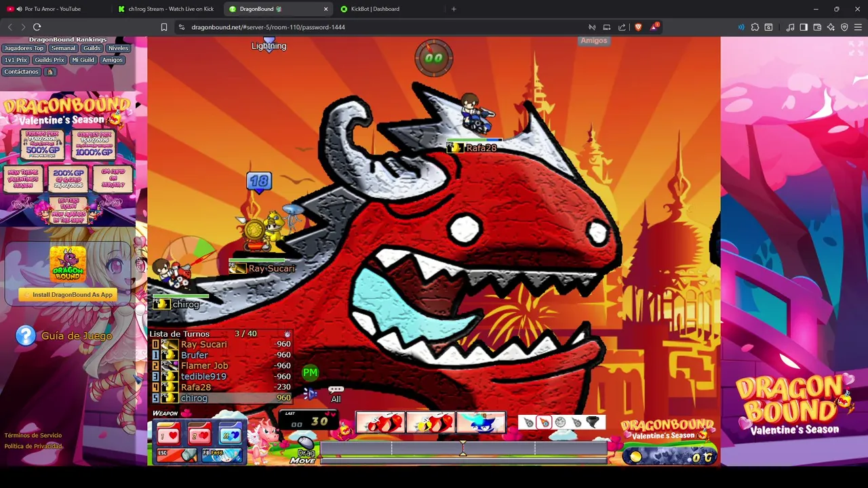Select the clock shot mode icon
The width and height of the screenshot is (868, 488).
(560, 423)
